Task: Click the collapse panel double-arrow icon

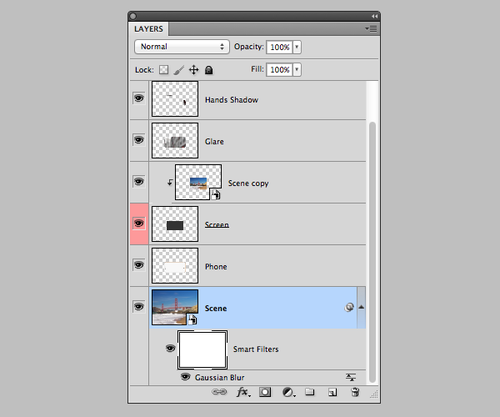Action: click(375, 16)
